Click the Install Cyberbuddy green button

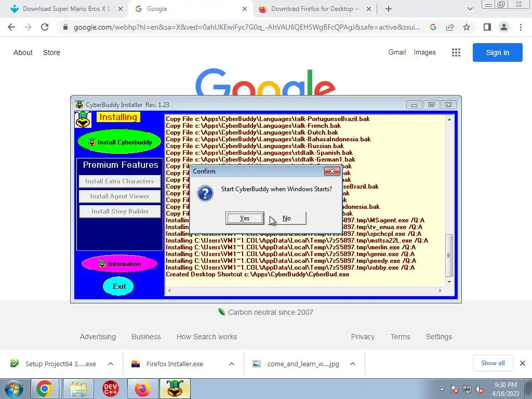pos(119,142)
